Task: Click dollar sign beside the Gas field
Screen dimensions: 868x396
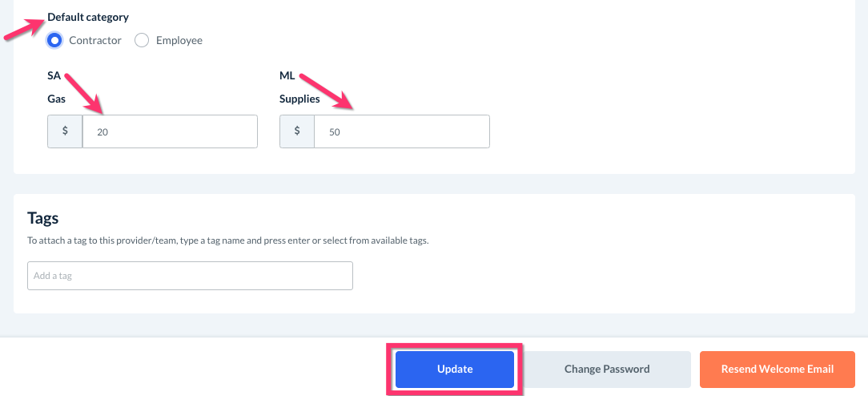Action: click(65, 131)
